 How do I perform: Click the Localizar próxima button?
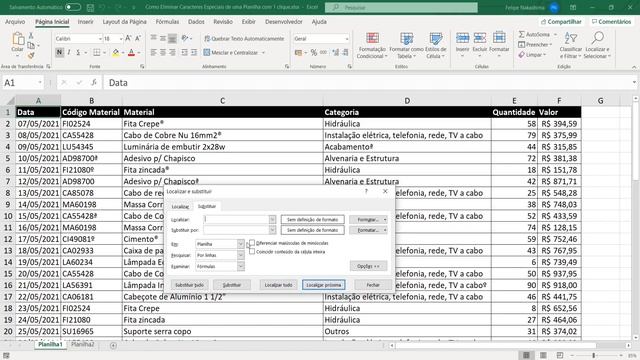324,284
